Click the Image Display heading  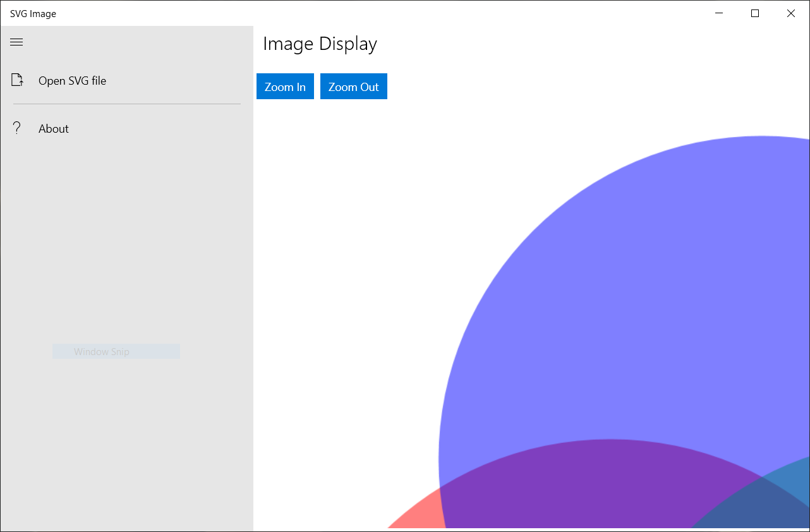(x=320, y=44)
